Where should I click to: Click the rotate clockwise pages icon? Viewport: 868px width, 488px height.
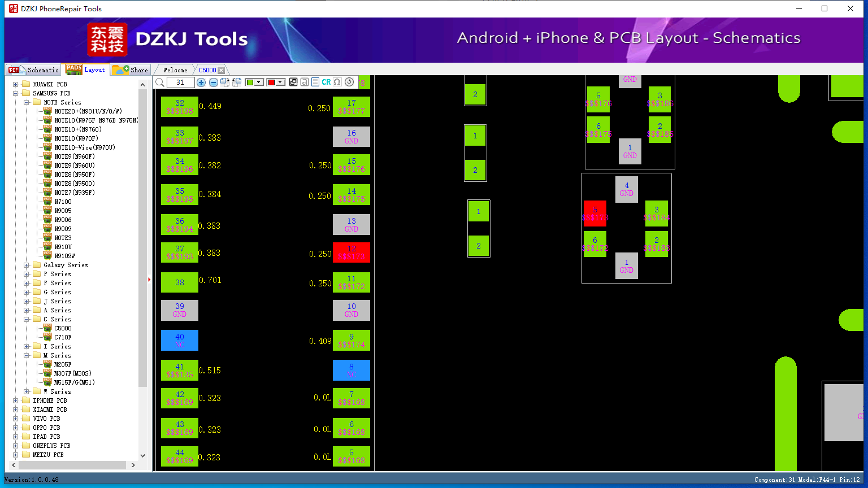coord(225,82)
